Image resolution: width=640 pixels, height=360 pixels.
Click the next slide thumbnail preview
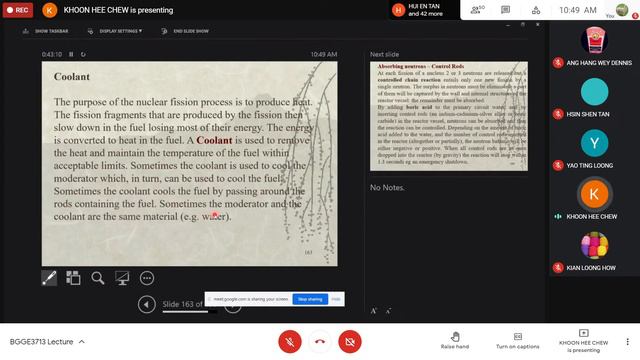coord(449,116)
